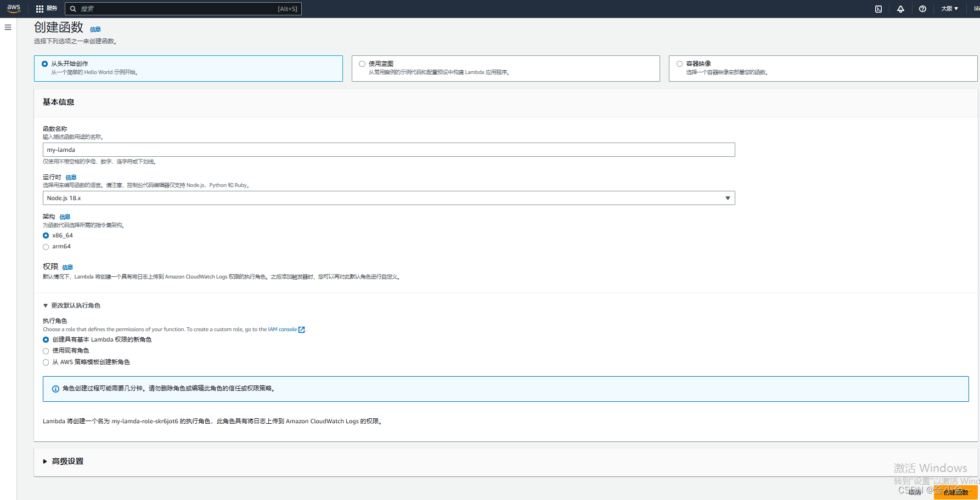Open the CloudShell terminal icon

pos(878,9)
